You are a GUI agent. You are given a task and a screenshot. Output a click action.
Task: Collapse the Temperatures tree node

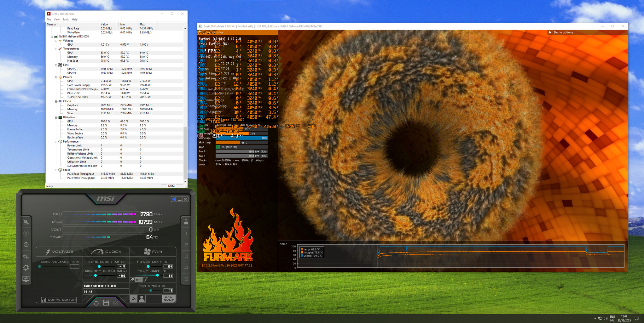tap(56, 49)
